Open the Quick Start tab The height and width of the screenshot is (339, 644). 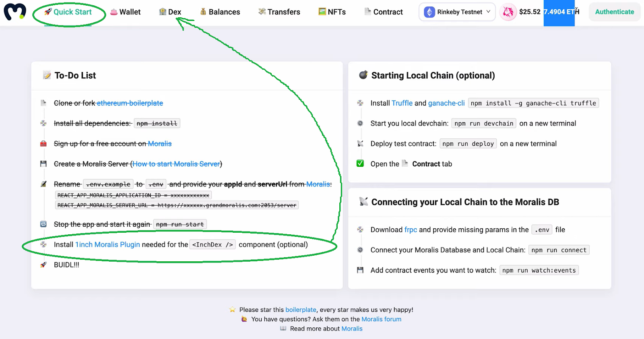pos(68,12)
